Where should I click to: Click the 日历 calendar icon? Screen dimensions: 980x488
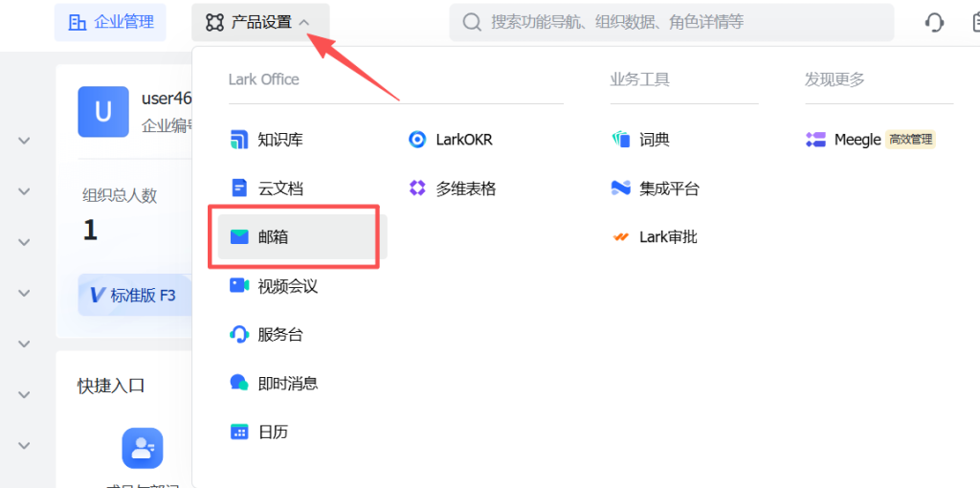[x=238, y=432]
